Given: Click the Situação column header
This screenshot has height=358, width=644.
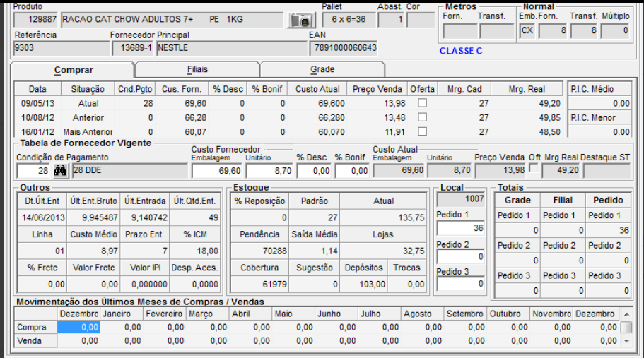Looking at the screenshot, I should click(x=88, y=89).
